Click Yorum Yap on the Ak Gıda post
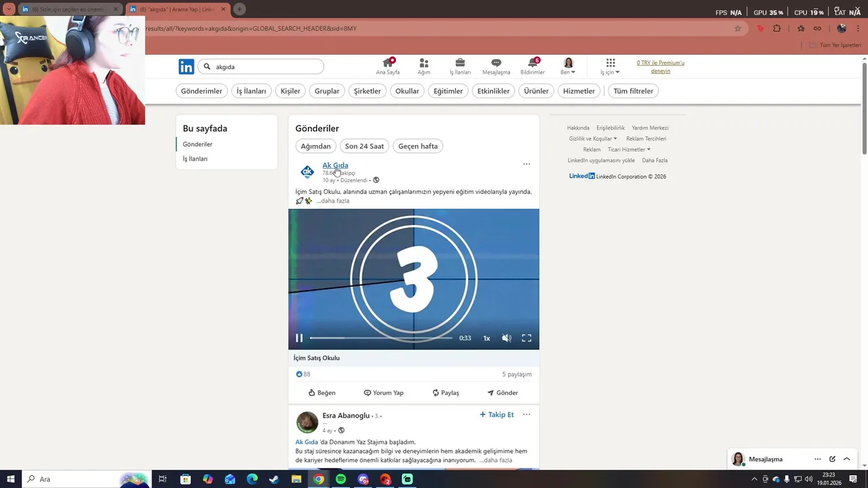This screenshot has height=488, width=868. (x=384, y=392)
